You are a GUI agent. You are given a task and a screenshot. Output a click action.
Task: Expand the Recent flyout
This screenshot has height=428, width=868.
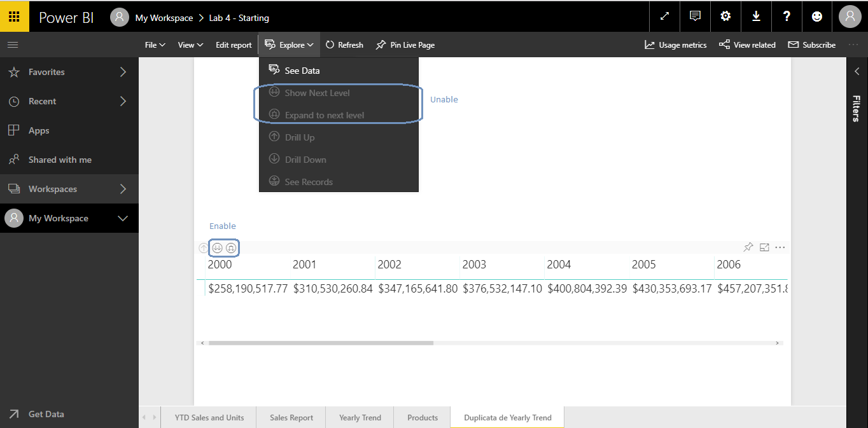click(123, 101)
